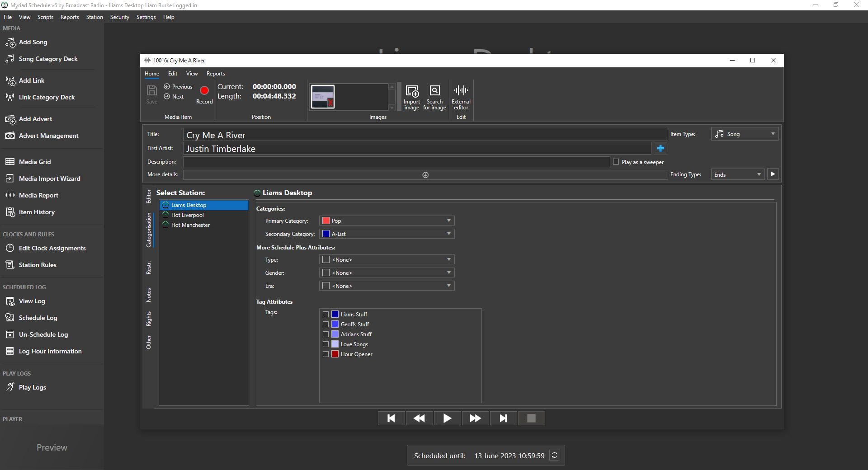This screenshot has width=868, height=470.
Task: Click Search for image in the ribbon
Action: point(434,97)
